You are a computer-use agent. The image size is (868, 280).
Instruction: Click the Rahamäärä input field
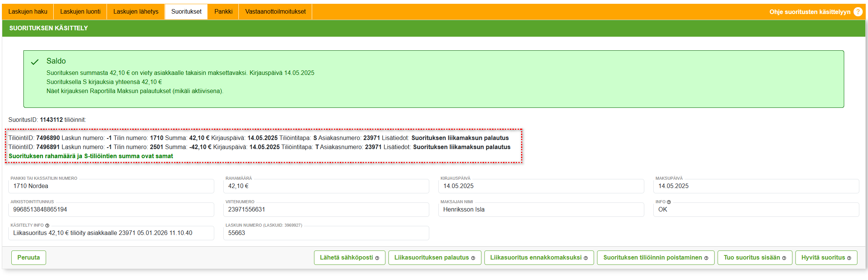coord(326,186)
